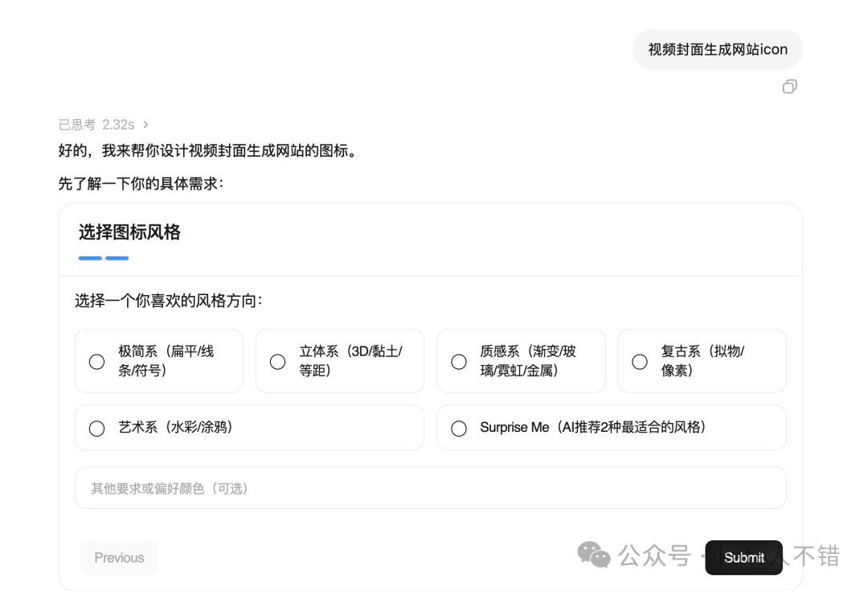Viewport: 868px width, 591px height.
Task: Click the copy icon under the user message
Action: coord(789,87)
